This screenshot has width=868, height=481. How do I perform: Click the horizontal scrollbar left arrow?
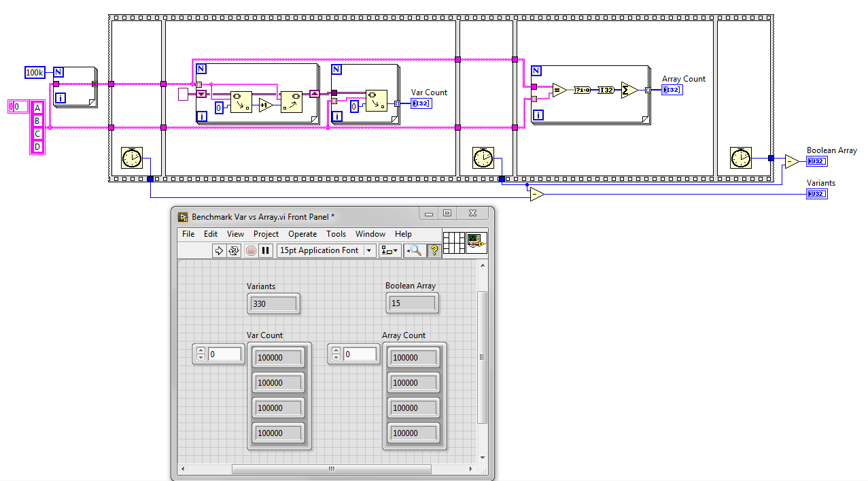(182, 469)
